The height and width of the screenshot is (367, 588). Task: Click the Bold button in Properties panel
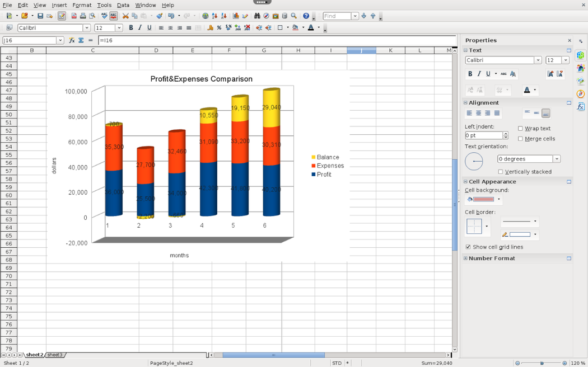[x=470, y=74]
